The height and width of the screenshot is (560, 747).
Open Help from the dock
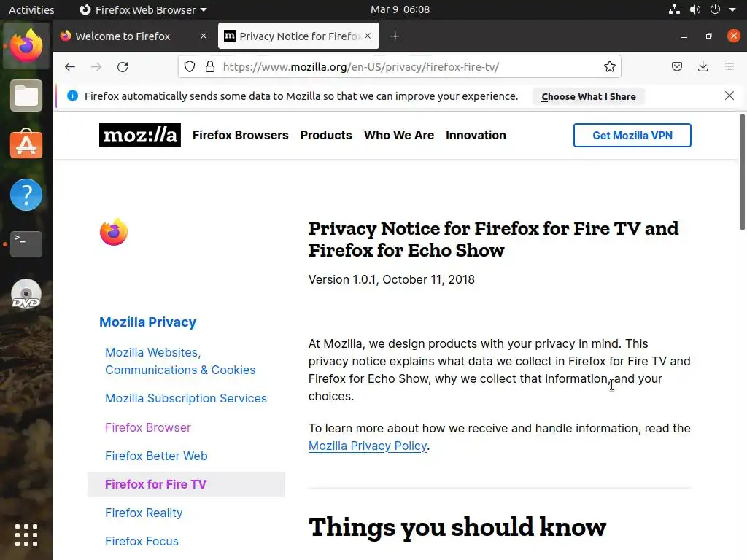pos(26,195)
